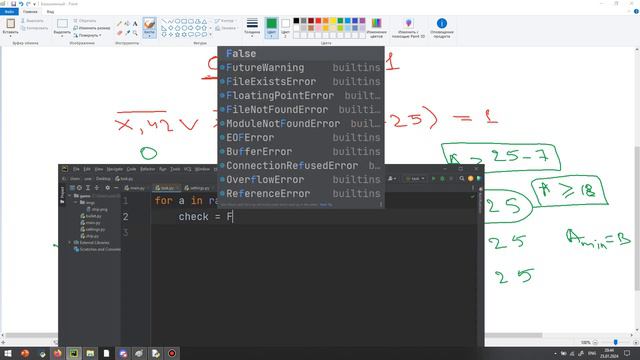The image size is (640, 360).
Task: Click the red recording icon in taskbar
Action: pyautogui.click(x=172, y=353)
